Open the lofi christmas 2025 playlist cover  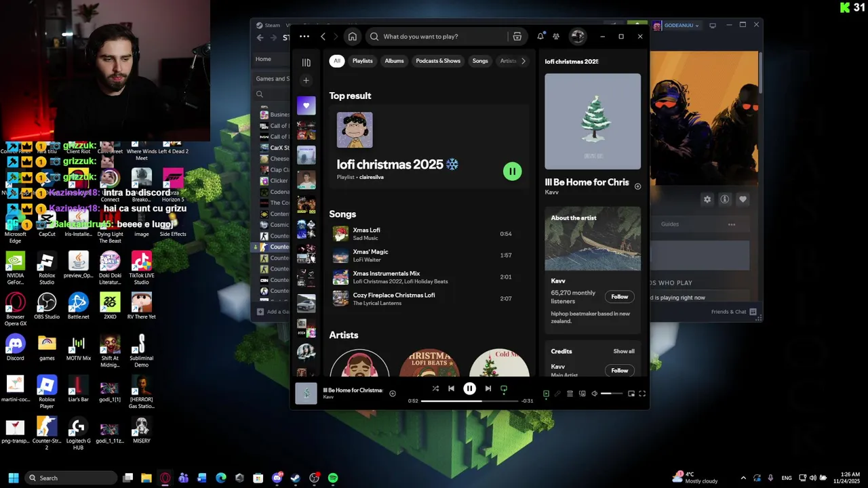pyautogui.click(x=355, y=130)
